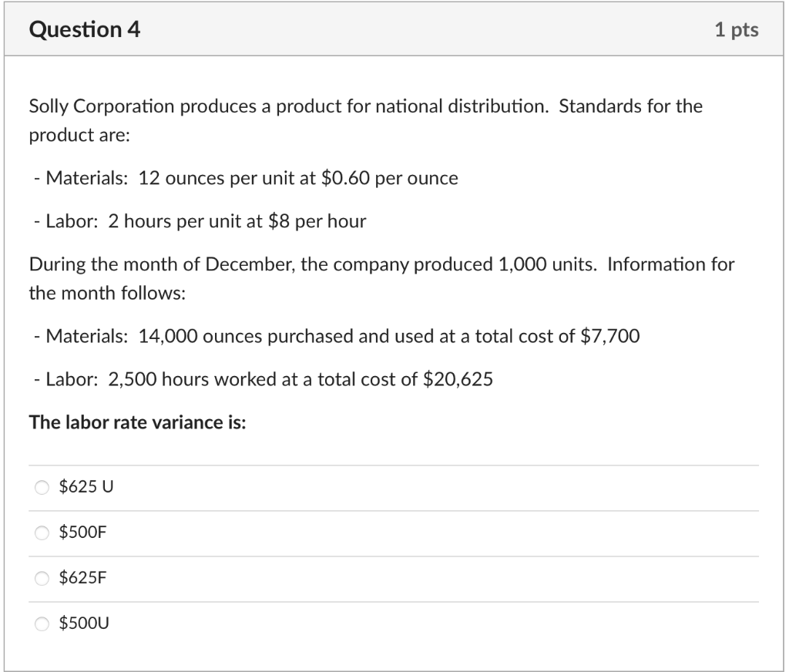Click the "$20,625" labor cost amount

point(458,380)
